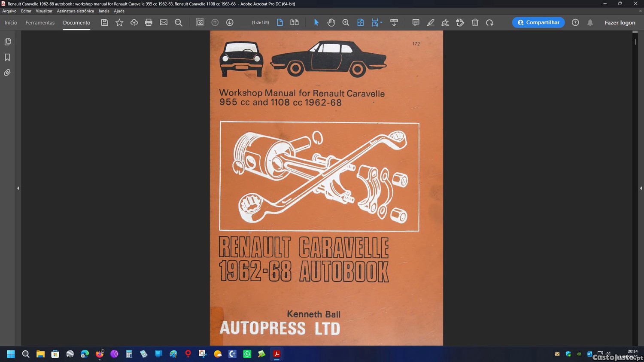Select the Documento tab
This screenshot has height=362, width=644.
pyautogui.click(x=76, y=22)
